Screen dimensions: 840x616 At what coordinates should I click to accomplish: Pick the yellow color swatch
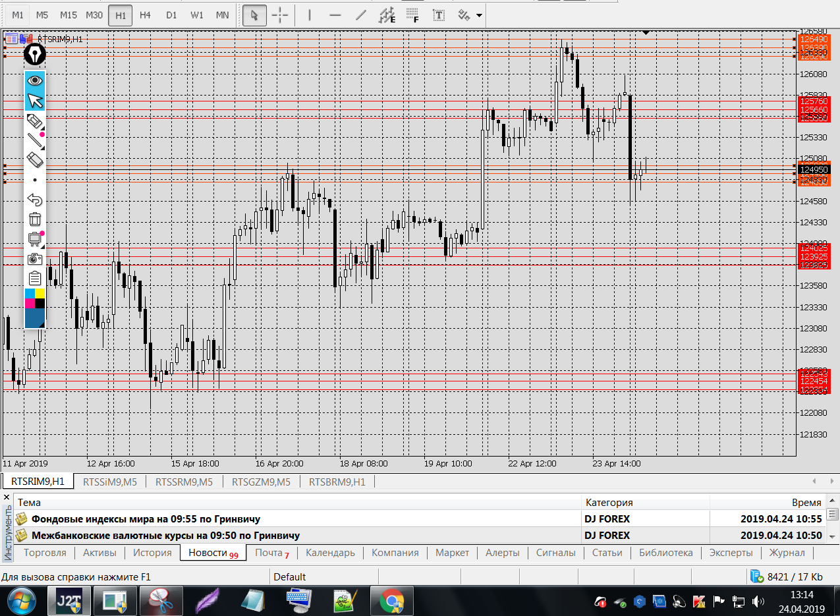[x=40, y=293]
